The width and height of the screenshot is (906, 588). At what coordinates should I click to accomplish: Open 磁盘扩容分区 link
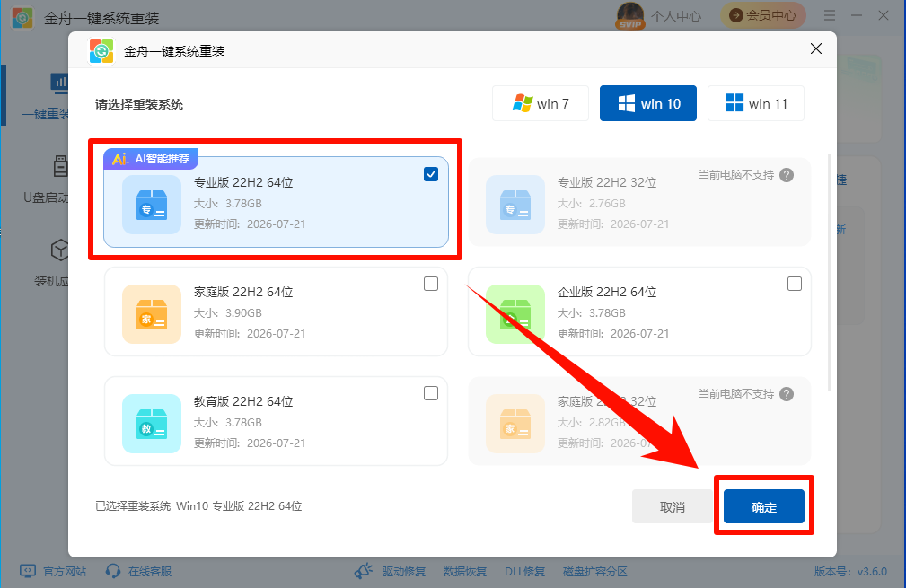pyautogui.click(x=595, y=571)
